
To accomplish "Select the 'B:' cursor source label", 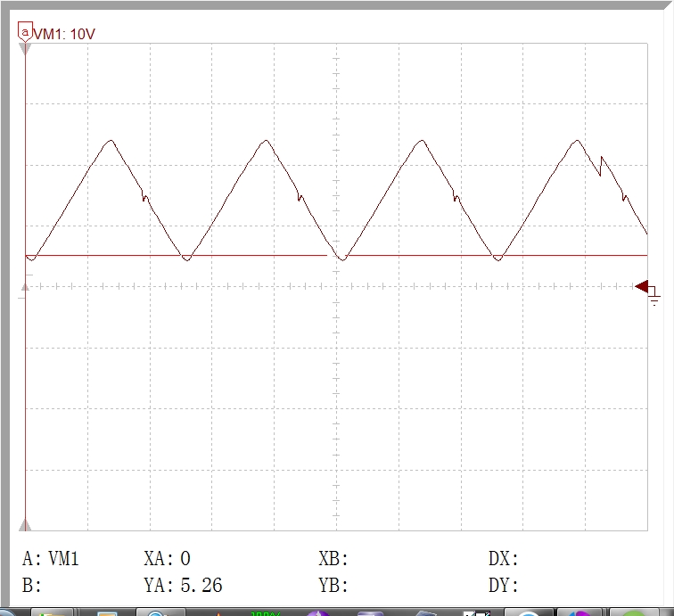I will [31, 585].
